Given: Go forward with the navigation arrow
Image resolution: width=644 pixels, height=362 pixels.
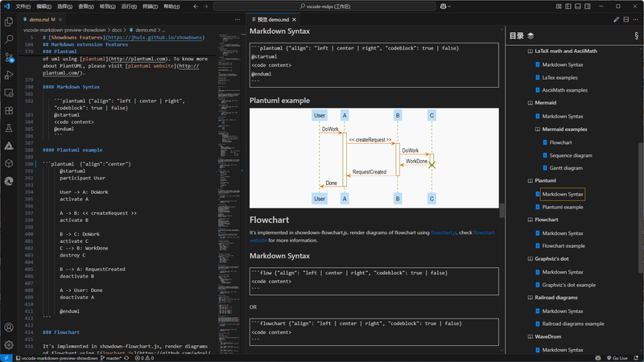Looking at the screenshot, I should point(205,6).
